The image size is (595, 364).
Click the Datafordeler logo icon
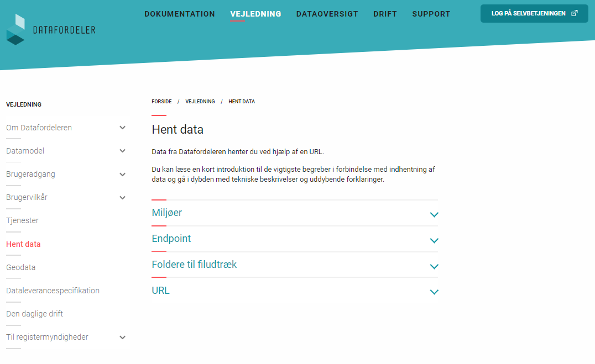[x=15, y=29]
